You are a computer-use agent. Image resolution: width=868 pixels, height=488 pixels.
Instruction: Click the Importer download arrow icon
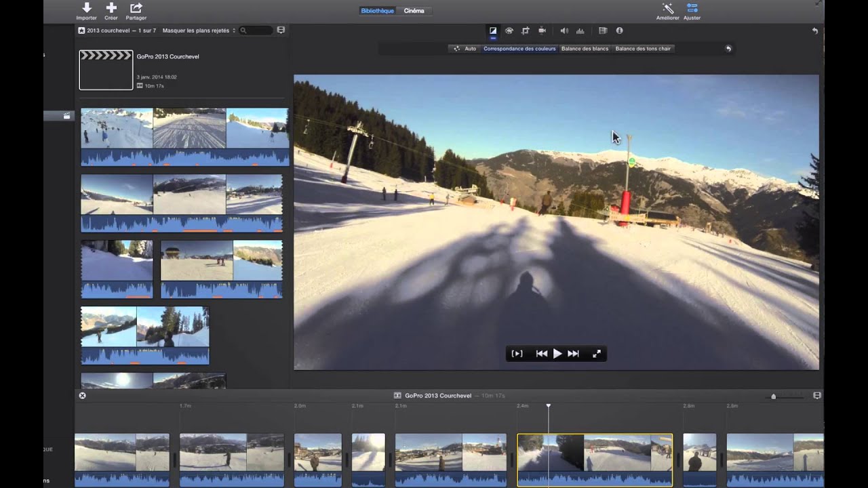(87, 7)
